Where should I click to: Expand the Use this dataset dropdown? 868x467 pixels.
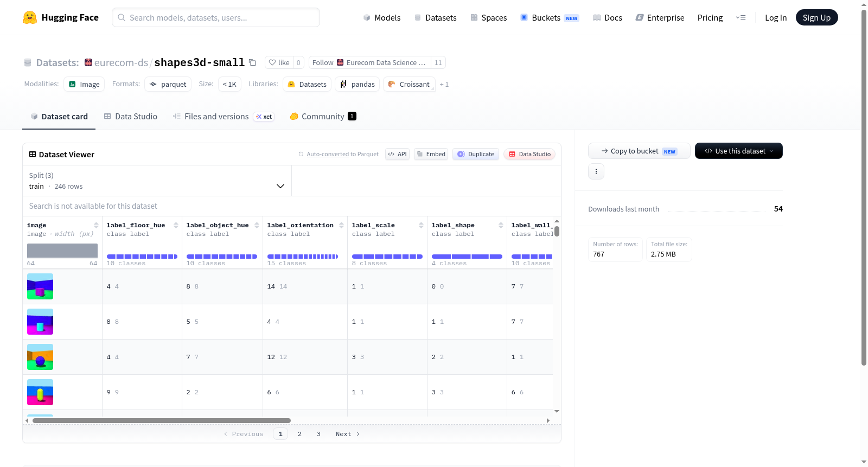pyautogui.click(x=739, y=151)
